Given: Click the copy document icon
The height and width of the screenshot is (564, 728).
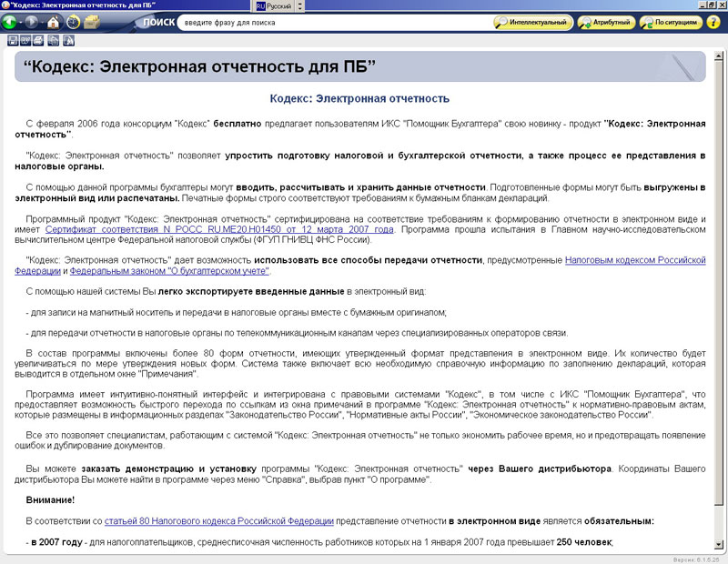Looking at the screenshot, I should [51, 41].
